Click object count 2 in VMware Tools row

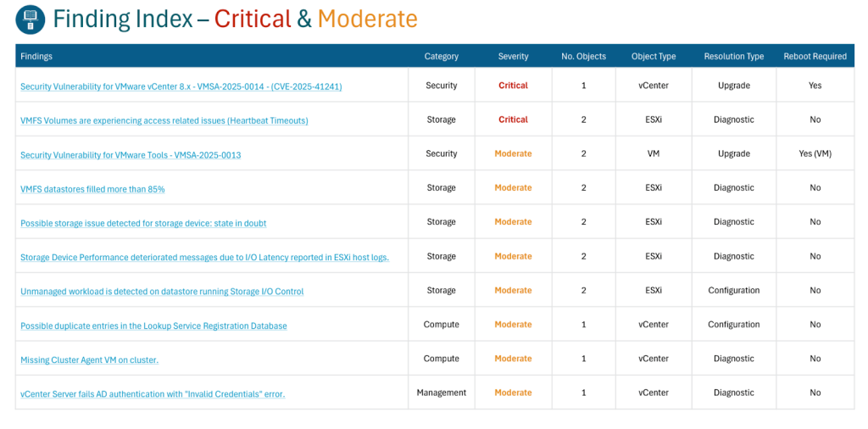[x=583, y=154]
